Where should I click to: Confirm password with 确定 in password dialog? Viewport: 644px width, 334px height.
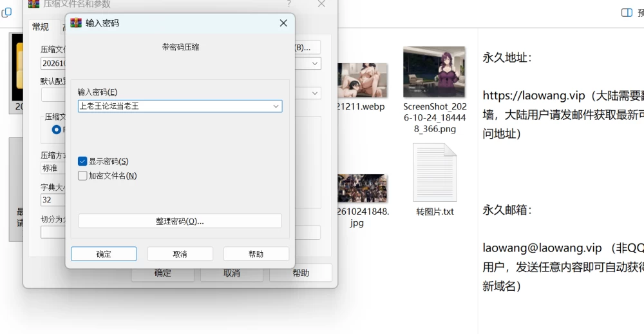click(104, 254)
